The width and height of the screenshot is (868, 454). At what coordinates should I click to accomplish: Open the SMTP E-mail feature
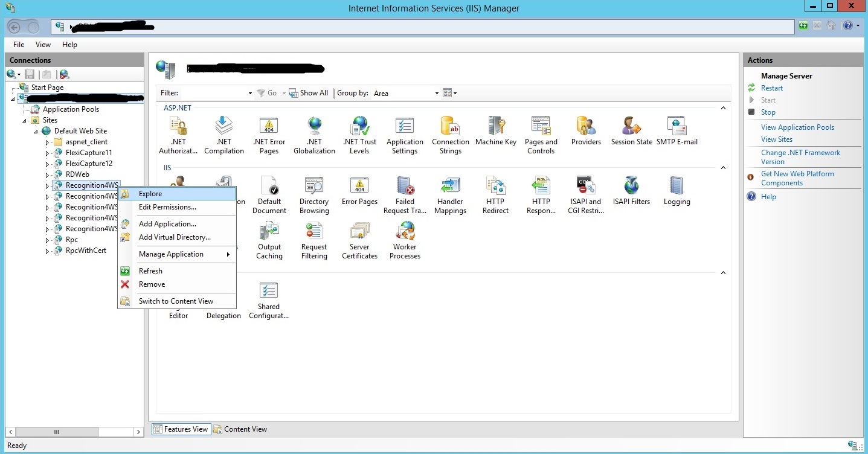click(x=677, y=132)
